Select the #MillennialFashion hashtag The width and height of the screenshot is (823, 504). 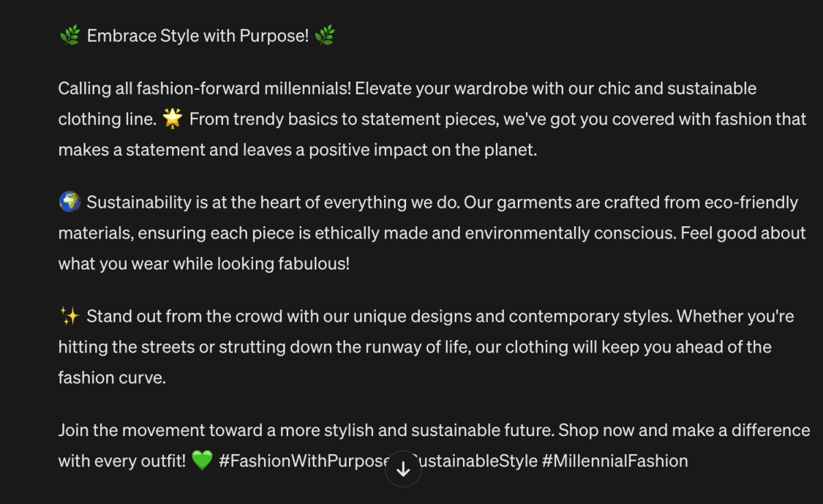pyautogui.click(x=615, y=461)
